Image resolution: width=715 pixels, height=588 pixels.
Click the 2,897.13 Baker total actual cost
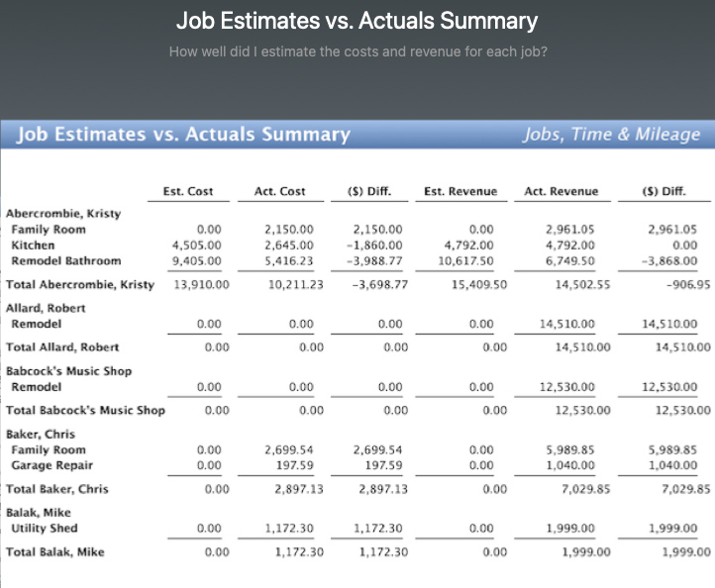tap(299, 489)
